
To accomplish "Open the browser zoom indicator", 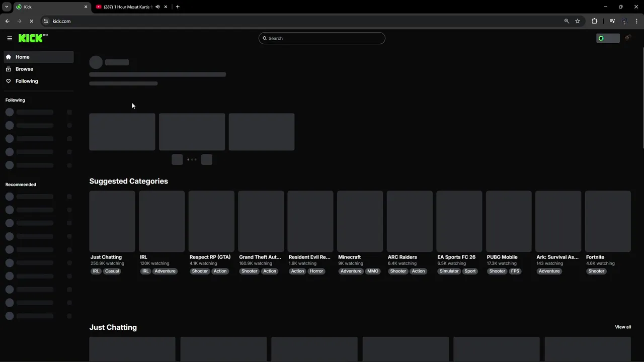I will click(x=567, y=21).
